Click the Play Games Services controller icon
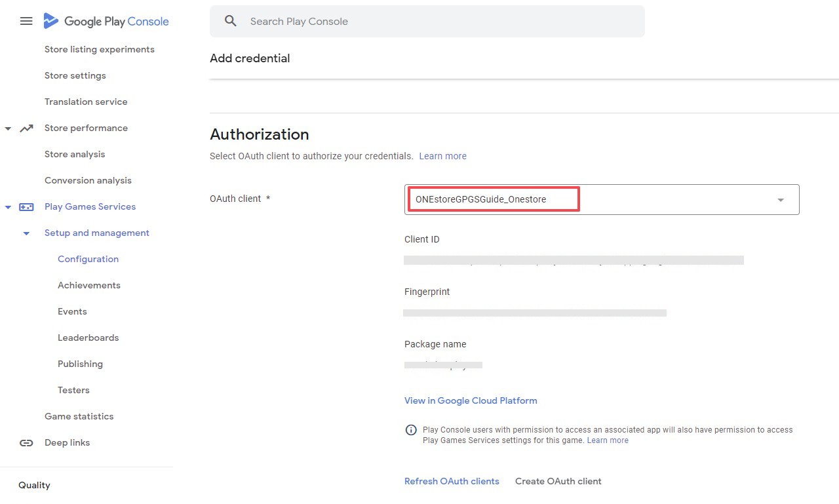The image size is (839, 504). pyautogui.click(x=26, y=206)
